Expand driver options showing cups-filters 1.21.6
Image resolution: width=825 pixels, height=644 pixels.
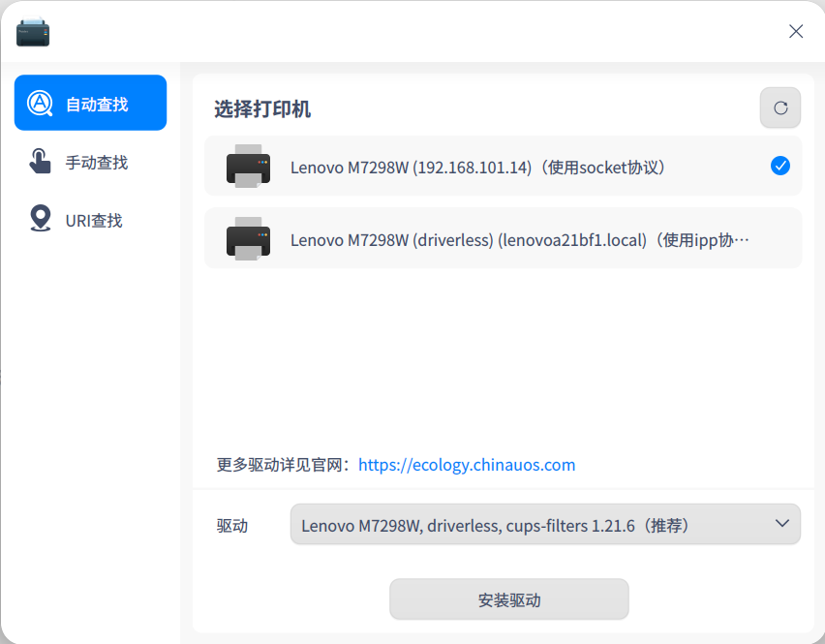(545, 524)
